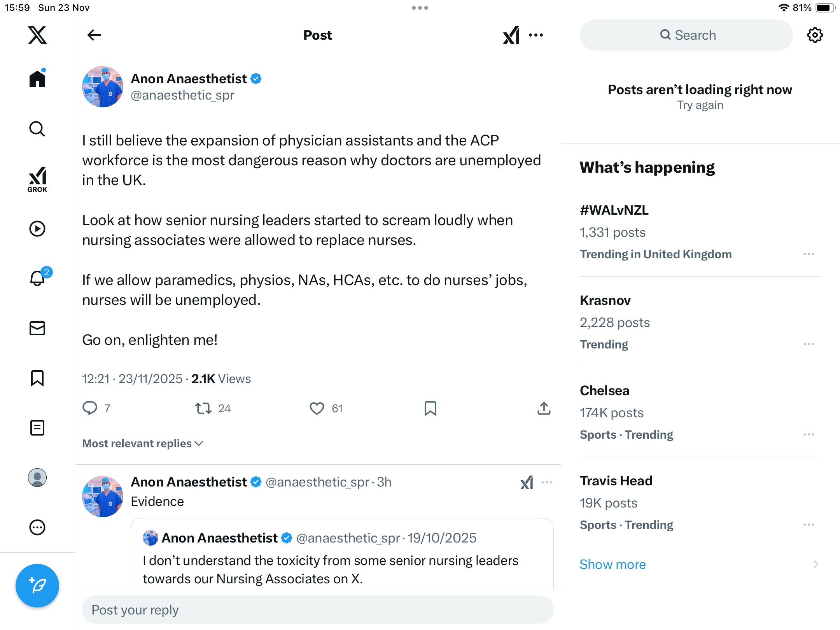The height and width of the screenshot is (630, 840).
Task: Open Grok from the left sidebar
Action: tap(37, 179)
